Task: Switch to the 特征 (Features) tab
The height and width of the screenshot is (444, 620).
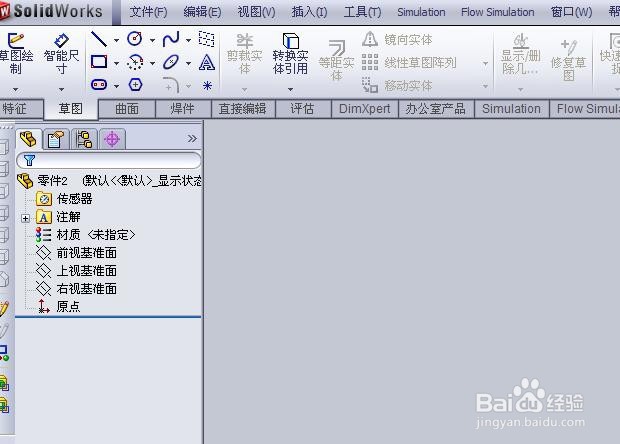Action: pos(21,108)
